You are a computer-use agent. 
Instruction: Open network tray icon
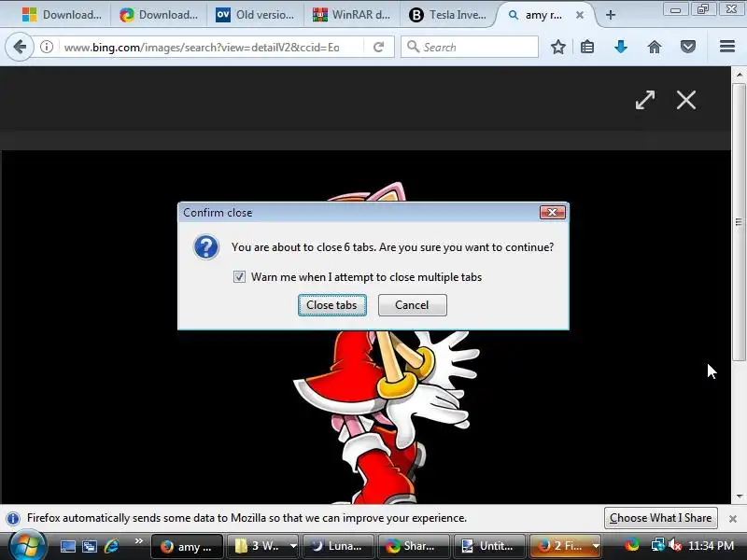click(658, 545)
